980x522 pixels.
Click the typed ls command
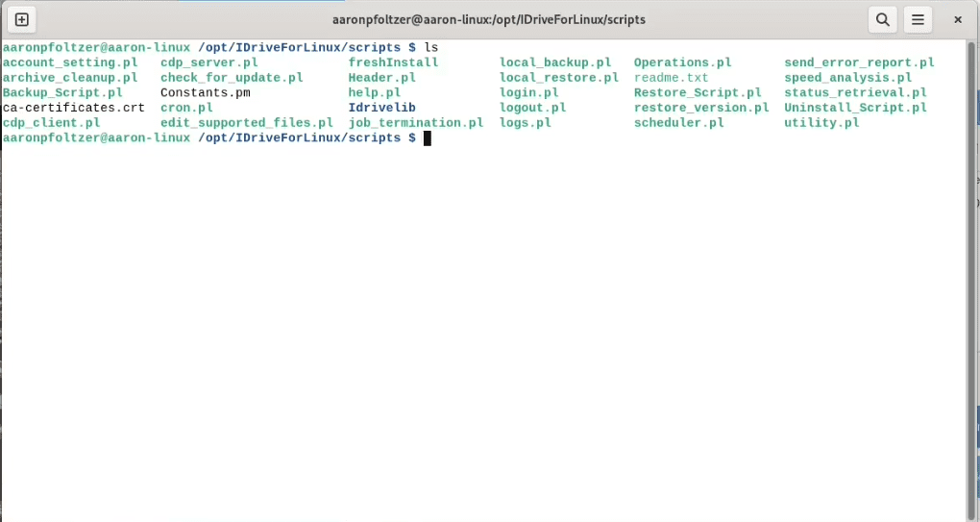pos(431,47)
